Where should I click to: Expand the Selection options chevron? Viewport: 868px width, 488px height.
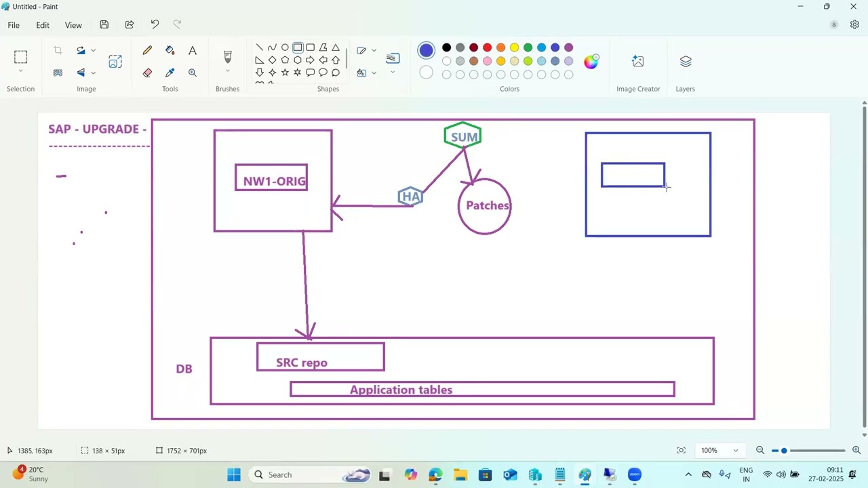pos(20,71)
